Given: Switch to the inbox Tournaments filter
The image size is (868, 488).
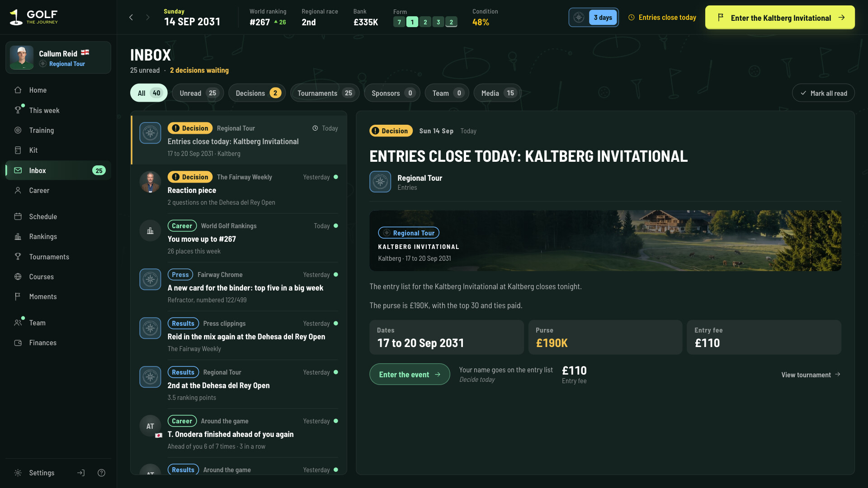Looking at the screenshot, I should tap(325, 93).
